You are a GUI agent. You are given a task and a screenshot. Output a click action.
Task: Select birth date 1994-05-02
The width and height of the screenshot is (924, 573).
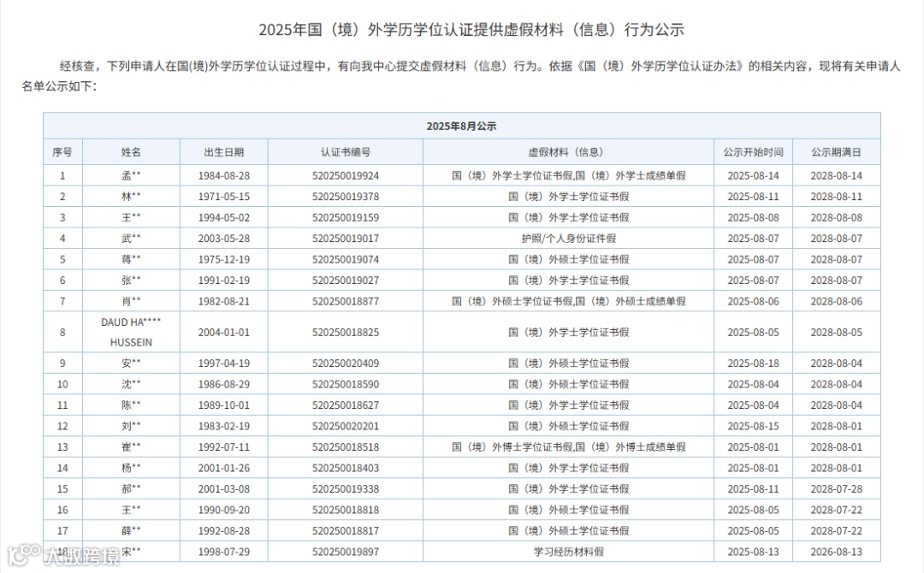(224, 217)
